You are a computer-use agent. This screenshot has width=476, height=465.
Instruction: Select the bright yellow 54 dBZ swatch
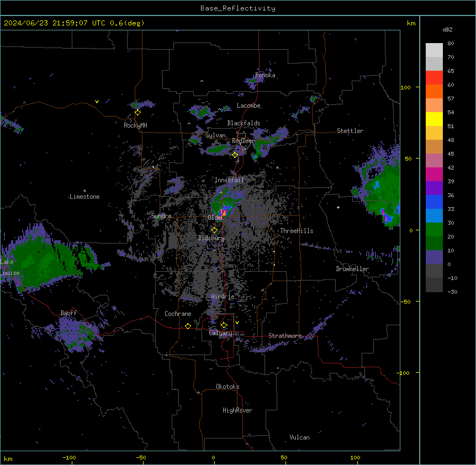click(434, 119)
